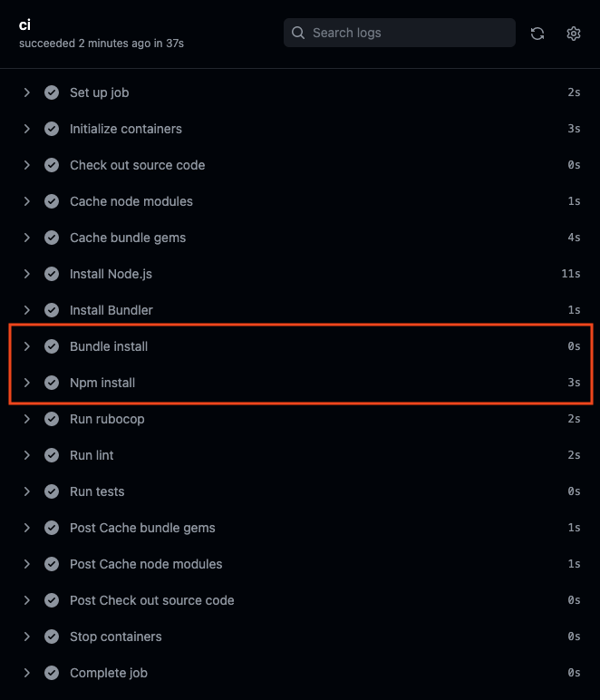600x700 pixels.
Task: Open the Post Cache node modules step
Action: click(300, 564)
